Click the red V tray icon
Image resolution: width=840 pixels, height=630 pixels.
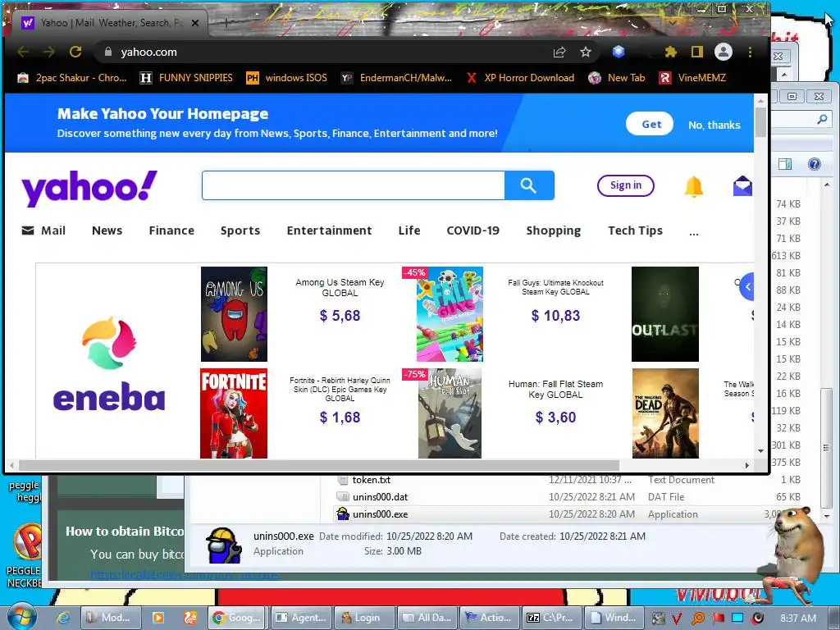point(677,619)
